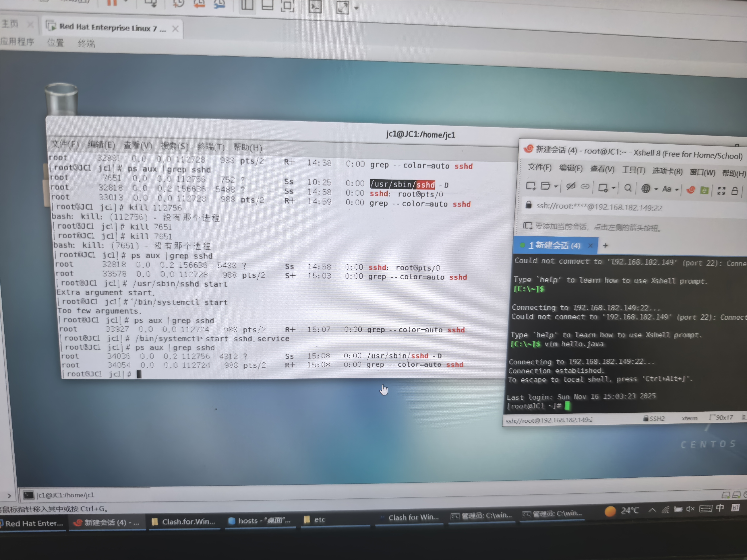Expand the open session folder dropdown arrow

click(556, 186)
